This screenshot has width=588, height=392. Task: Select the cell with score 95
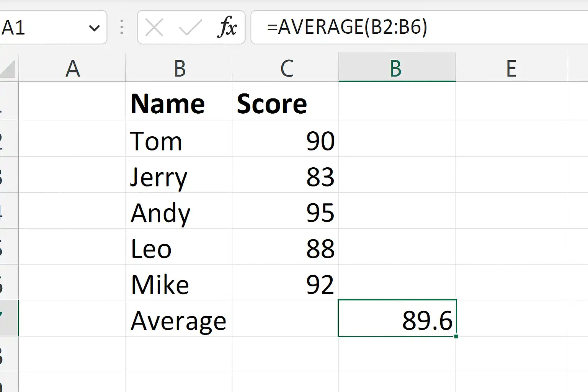[x=285, y=213]
